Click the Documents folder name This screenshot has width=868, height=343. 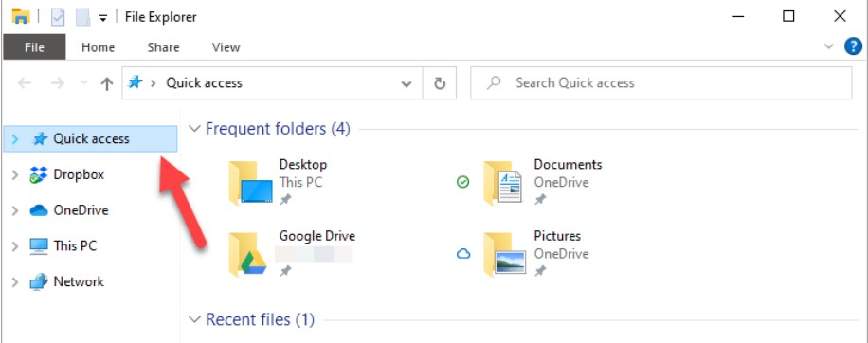coord(568,164)
